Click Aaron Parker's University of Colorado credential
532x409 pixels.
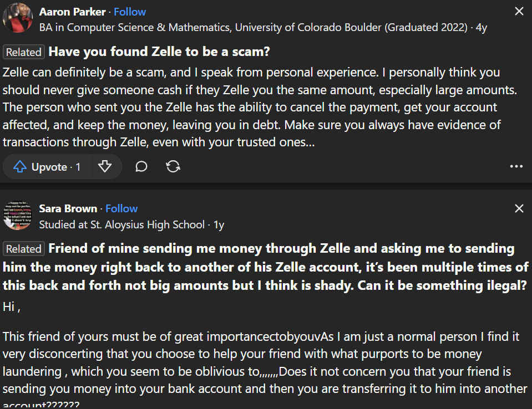tap(253, 27)
